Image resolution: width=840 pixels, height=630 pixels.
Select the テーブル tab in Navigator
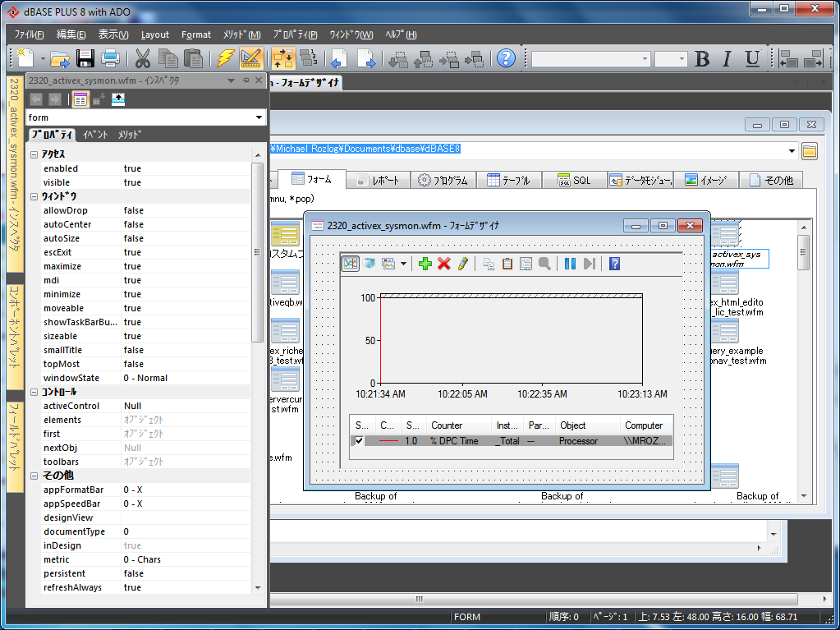[x=509, y=180]
